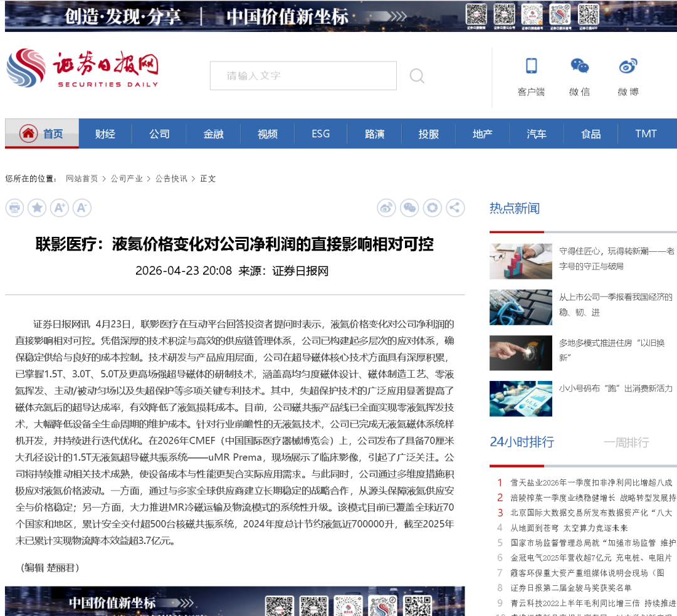Switch to 一周排行 ranking tab
677x616 pixels.
[626, 442]
